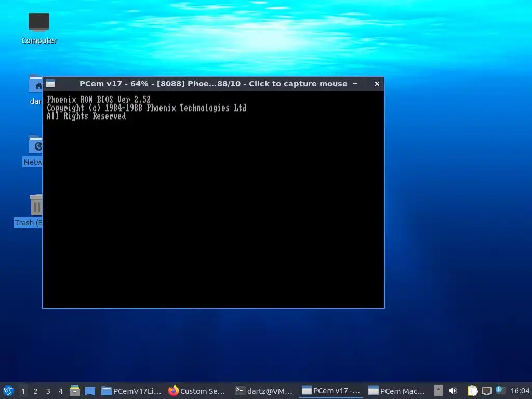The image size is (532, 399).
Task: Open the Lubuntu start menu
Action: click(8, 391)
